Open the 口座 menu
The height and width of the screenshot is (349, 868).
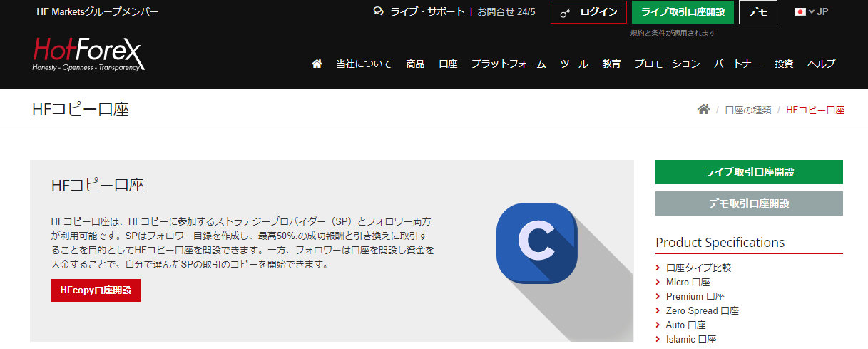click(x=448, y=64)
